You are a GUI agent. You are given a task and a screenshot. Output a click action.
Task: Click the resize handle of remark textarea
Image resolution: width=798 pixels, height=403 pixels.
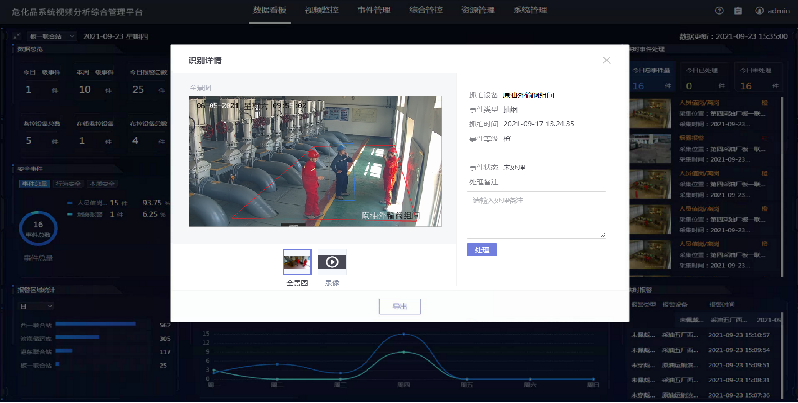(603, 236)
